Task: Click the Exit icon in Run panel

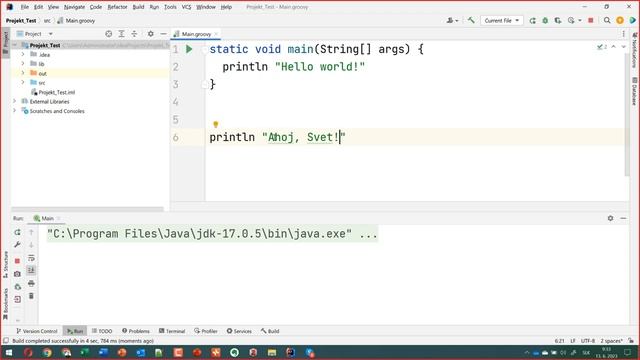Action: coord(17,299)
